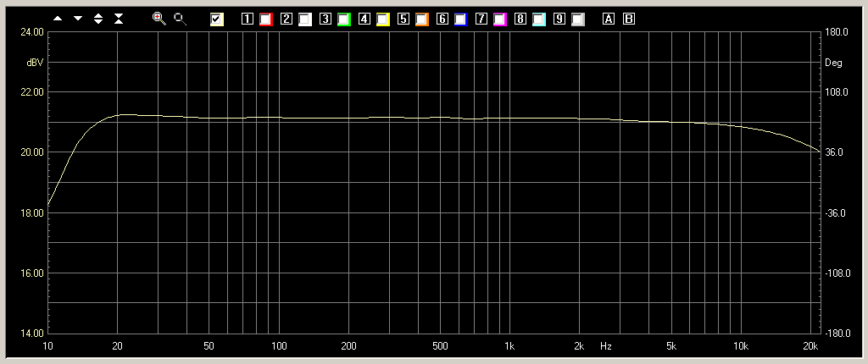Screen dimensions: 868x364
Task: Click overlay number 4 button
Action: point(364,19)
